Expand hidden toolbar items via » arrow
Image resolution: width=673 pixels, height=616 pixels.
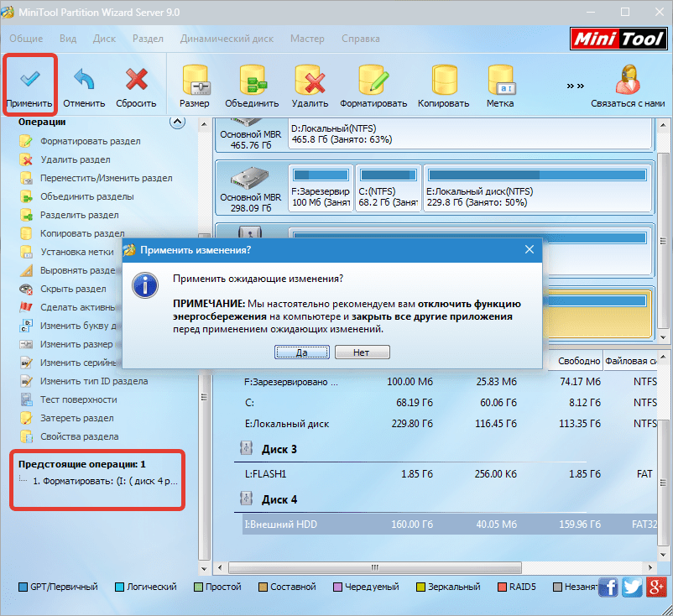(x=575, y=86)
